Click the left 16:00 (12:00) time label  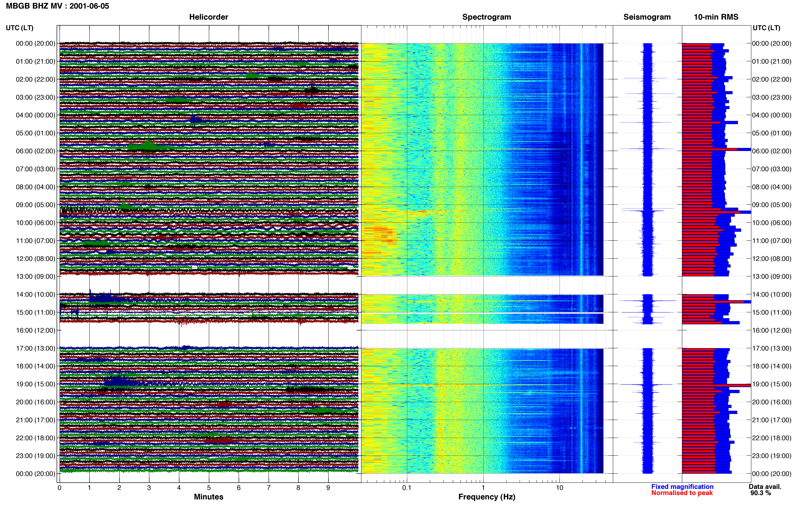point(36,331)
